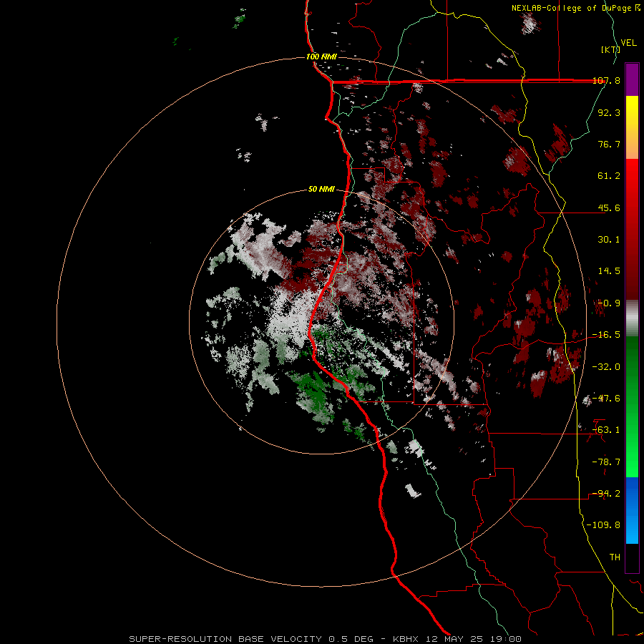
Task: Click the 50 NMI range ring label
Action: 321,189
